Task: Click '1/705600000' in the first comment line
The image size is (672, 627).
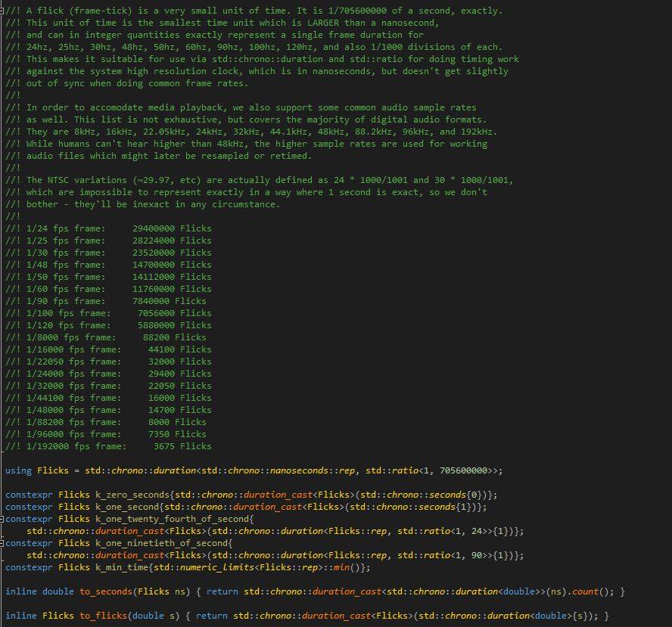Action: coord(357,11)
